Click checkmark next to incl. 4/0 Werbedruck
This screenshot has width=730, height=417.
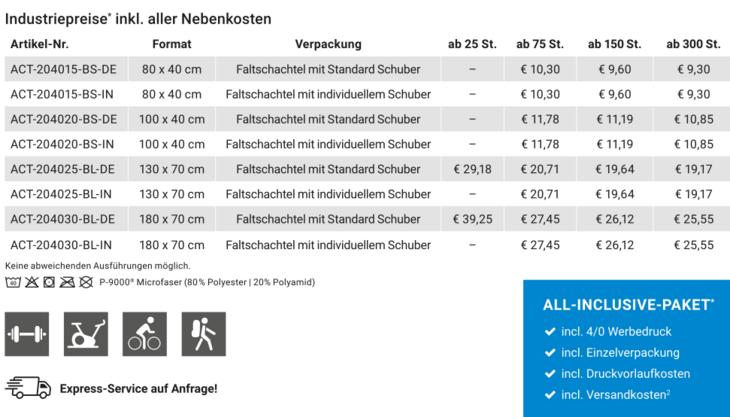click(x=550, y=331)
